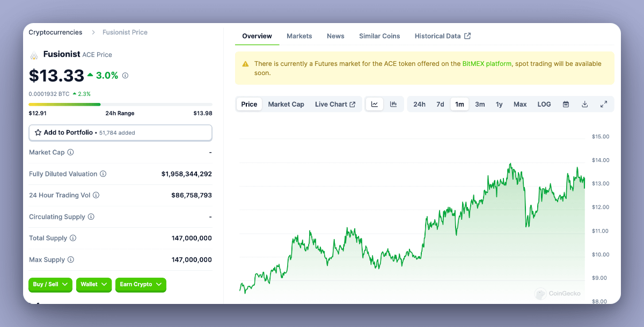Select the Price chart toggle

[249, 103]
